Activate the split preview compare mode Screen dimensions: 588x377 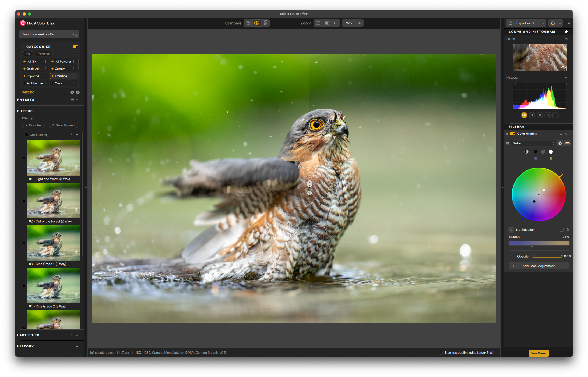pos(256,23)
